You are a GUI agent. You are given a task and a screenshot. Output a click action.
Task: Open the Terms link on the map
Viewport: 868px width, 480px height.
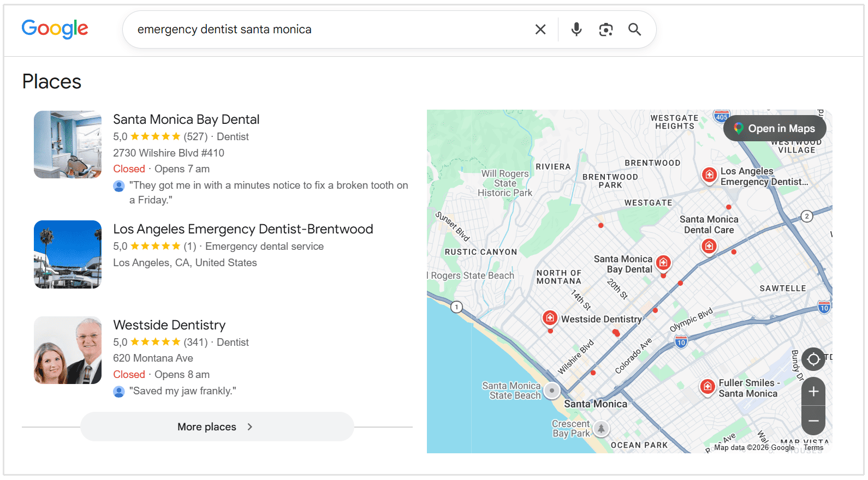[x=813, y=448]
